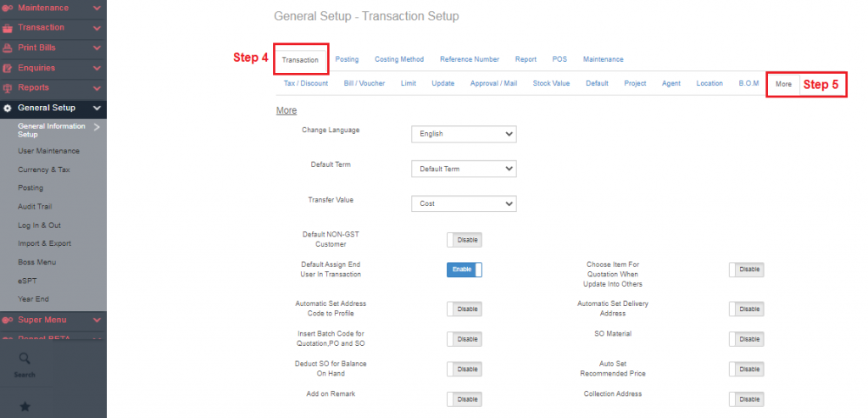The height and width of the screenshot is (418, 868).
Task: Open User Maintenance in sidebar
Action: click(48, 151)
